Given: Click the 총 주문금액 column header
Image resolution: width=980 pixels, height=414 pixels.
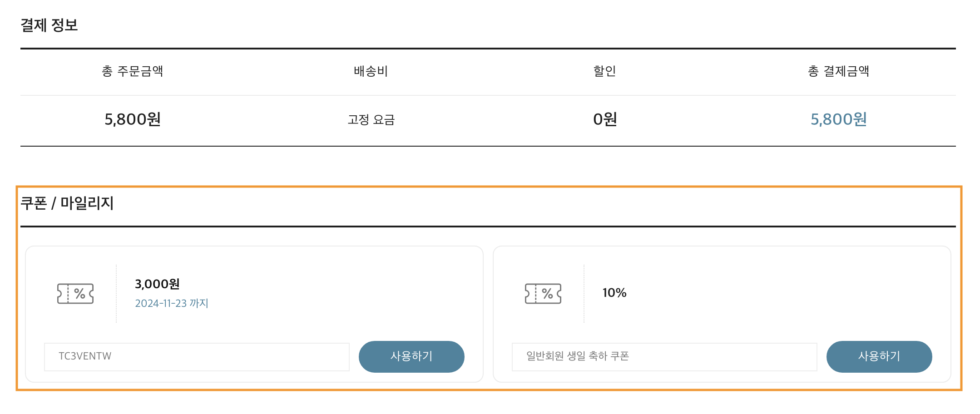Looking at the screenshot, I should [133, 71].
